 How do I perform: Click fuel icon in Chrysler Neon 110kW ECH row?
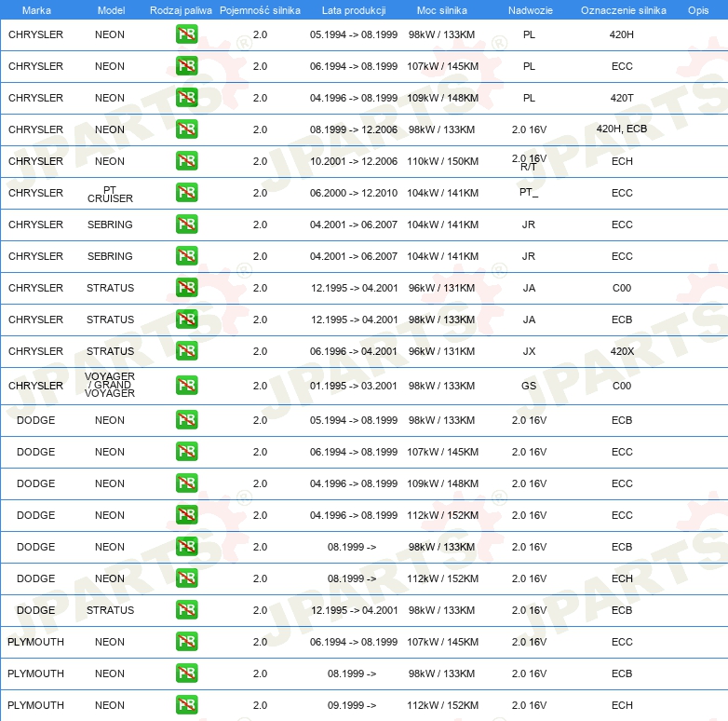186,161
